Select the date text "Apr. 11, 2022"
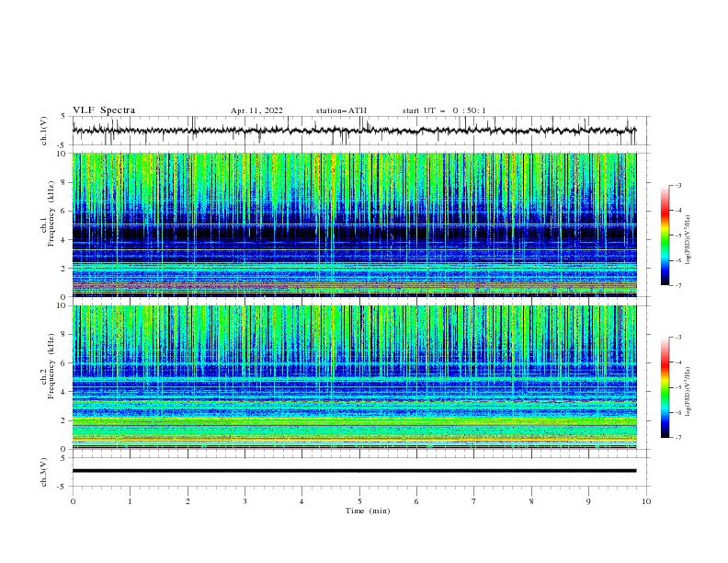 pos(256,110)
